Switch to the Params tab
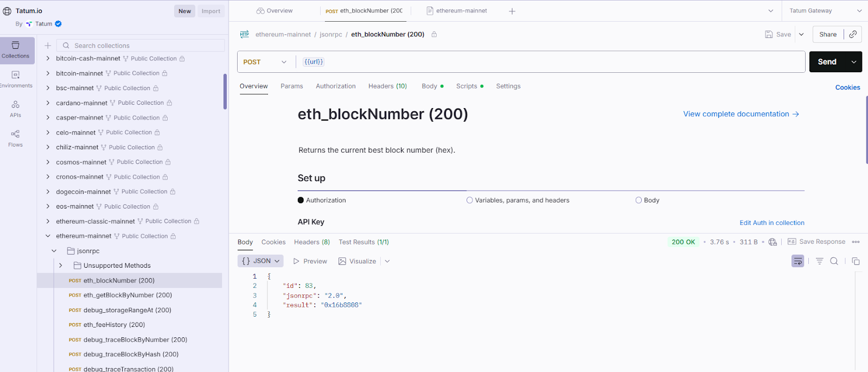 [292, 86]
